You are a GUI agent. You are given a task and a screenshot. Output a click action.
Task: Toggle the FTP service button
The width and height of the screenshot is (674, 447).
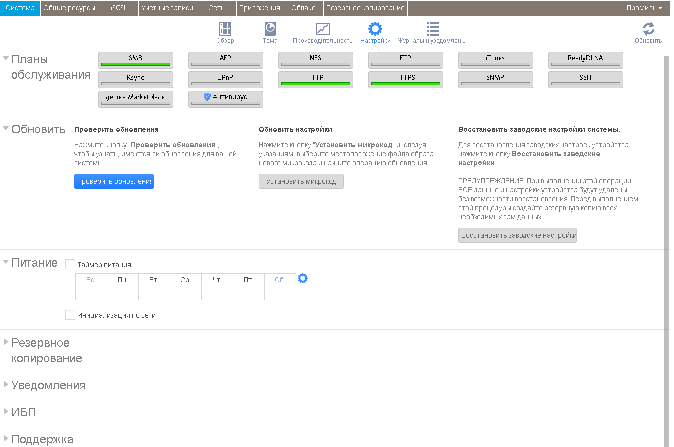click(405, 60)
